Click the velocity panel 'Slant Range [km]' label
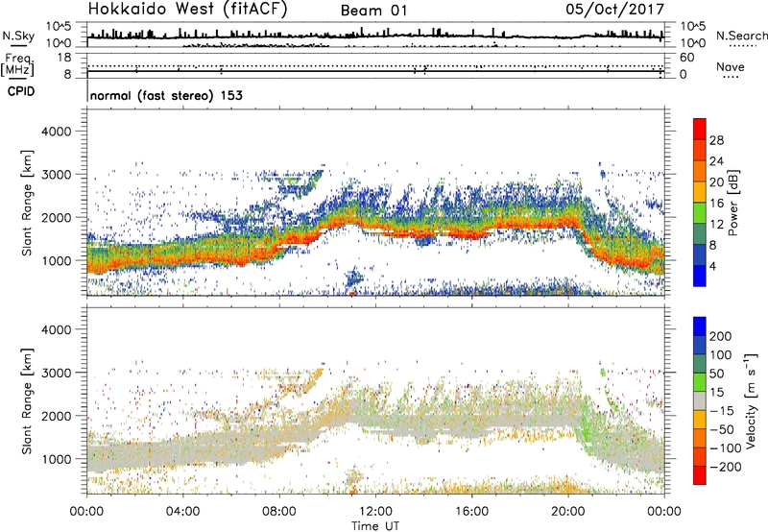Image resolution: width=768 pixels, height=532 pixels. tap(27, 401)
